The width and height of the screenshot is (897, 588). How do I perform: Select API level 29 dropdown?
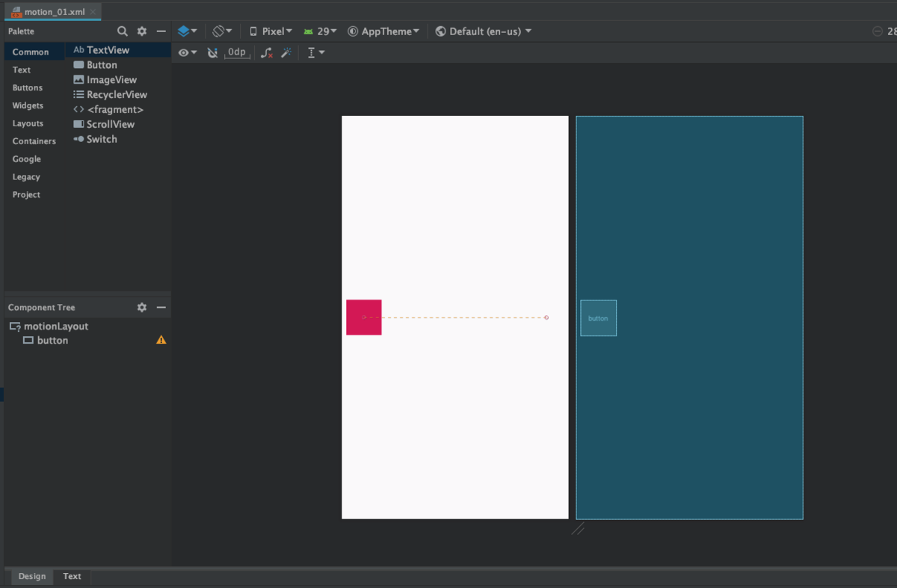point(320,31)
